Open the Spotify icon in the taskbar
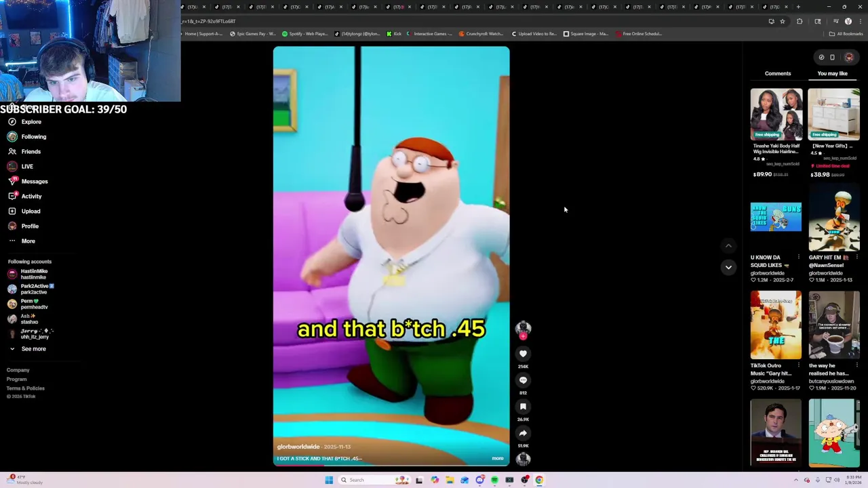 (x=494, y=480)
